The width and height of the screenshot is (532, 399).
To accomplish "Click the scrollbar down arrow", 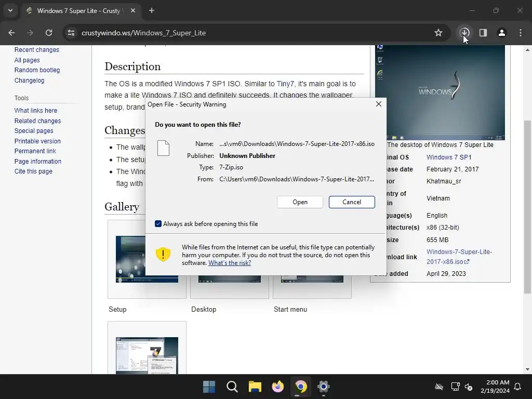I will click(527, 369).
